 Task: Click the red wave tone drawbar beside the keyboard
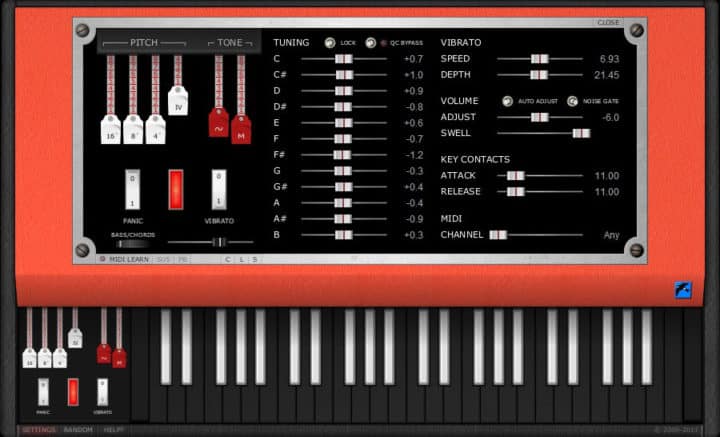tap(104, 353)
